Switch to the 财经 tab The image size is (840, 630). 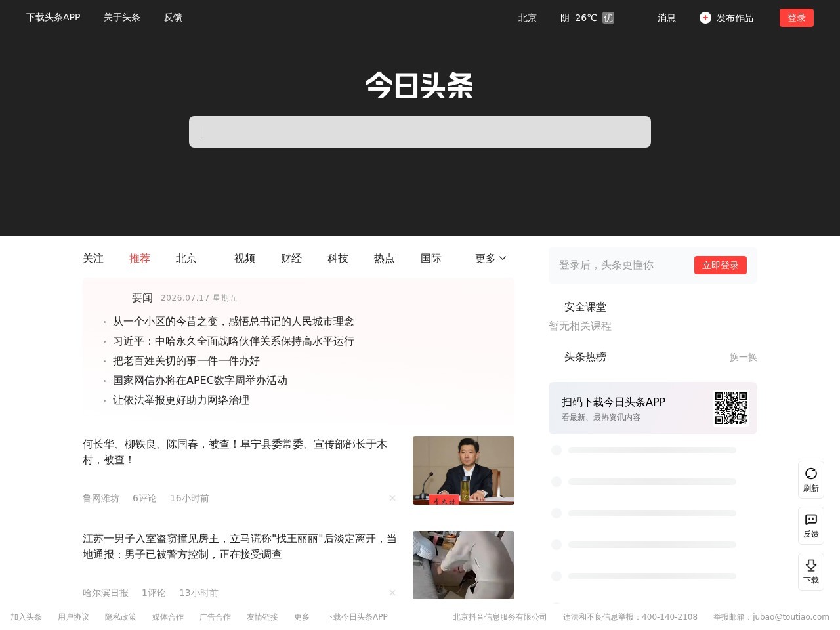291,259
